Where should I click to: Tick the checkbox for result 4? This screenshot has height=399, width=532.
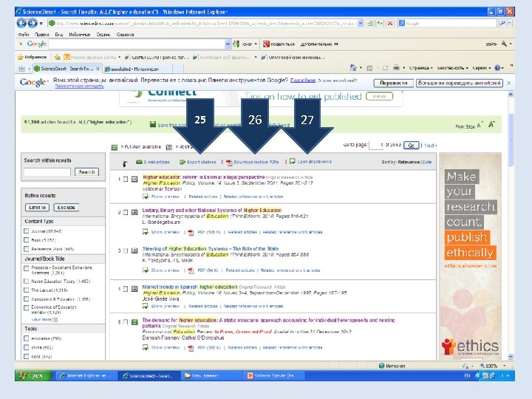[126, 289]
